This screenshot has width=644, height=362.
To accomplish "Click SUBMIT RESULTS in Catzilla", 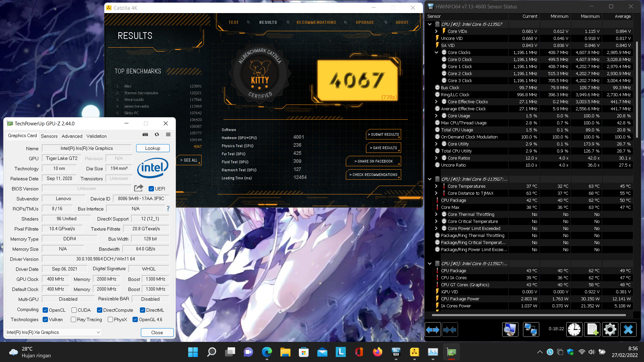I will [383, 134].
